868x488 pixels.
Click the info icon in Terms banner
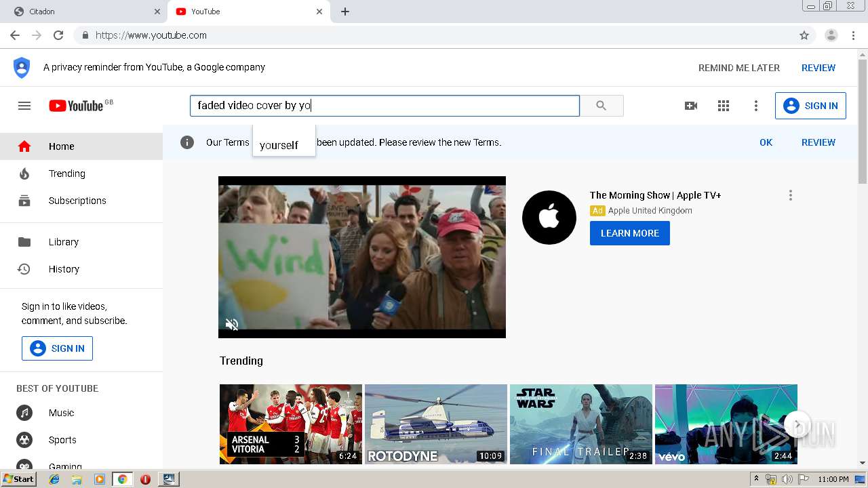point(187,142)
